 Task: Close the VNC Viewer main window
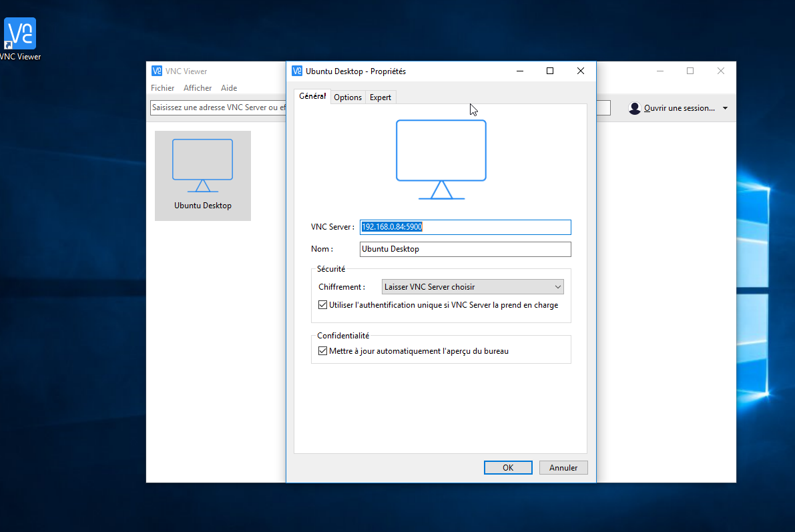point(721,71)
